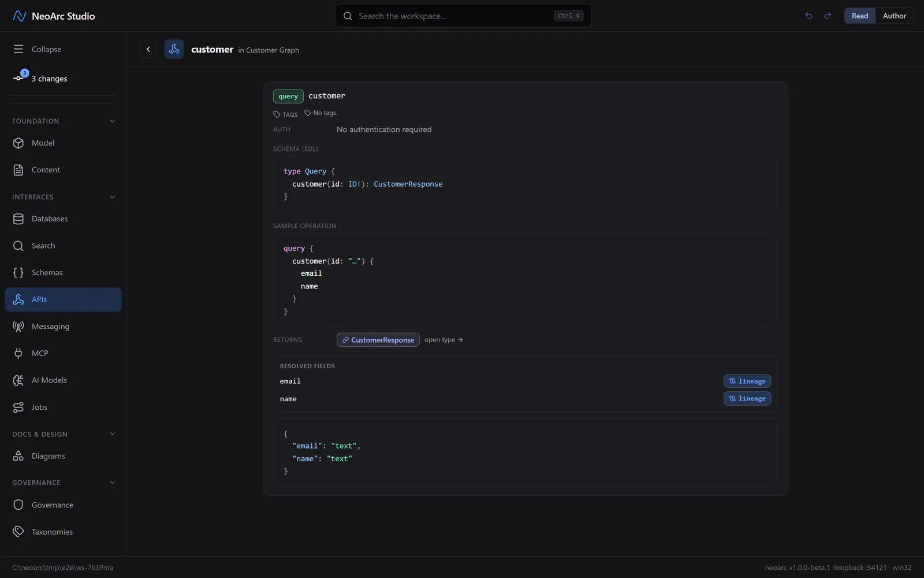Open the AI Models menu item
Screen dimensions: 924x578
tap(64, 380)
